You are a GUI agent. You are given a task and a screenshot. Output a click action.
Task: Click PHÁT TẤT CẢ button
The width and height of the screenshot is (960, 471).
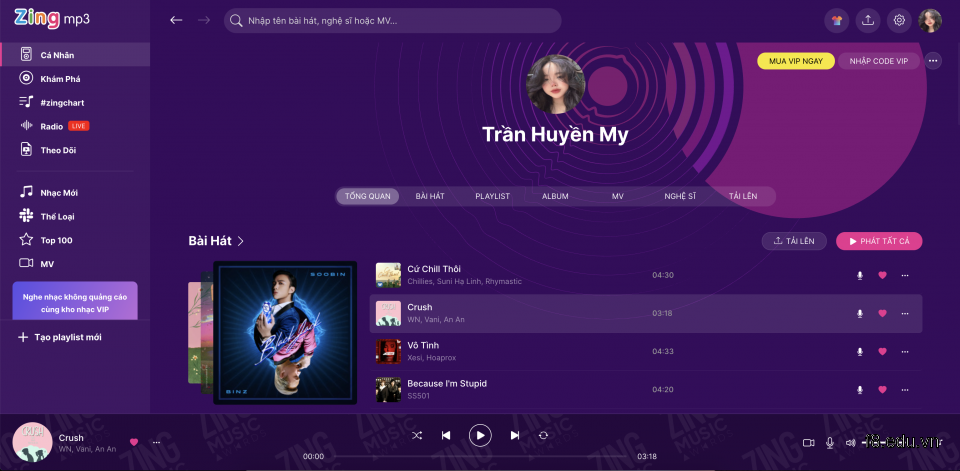tap(879, 241)
